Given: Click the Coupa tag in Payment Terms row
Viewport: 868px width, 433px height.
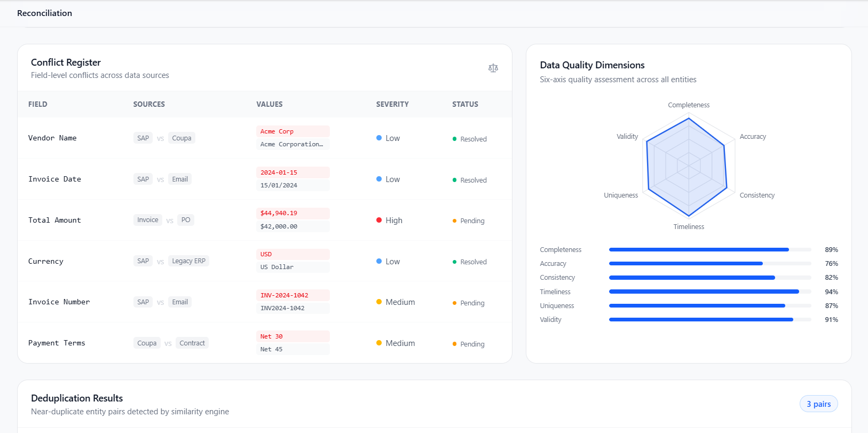Looking at the screenshot, I should click(147, 343).
